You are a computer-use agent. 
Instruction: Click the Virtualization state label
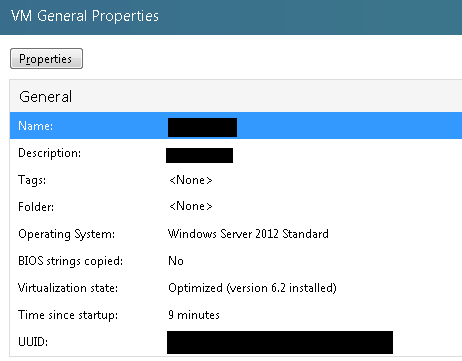point(68,288)
